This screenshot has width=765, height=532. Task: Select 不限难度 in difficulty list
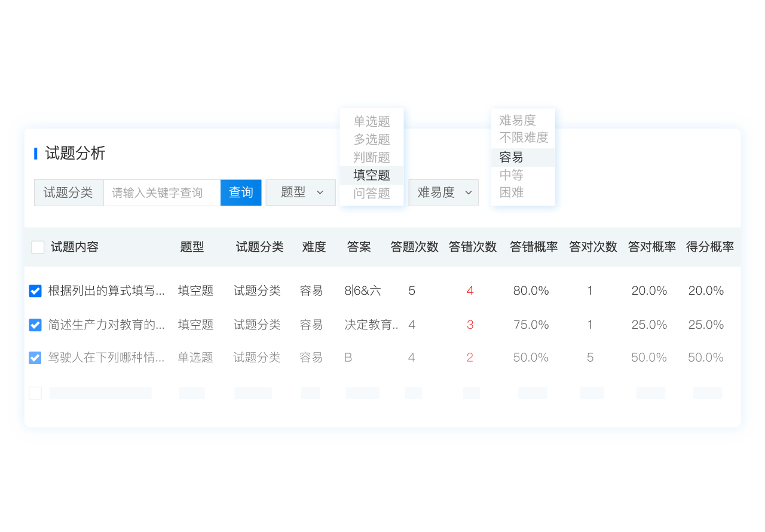(x=524, y=137)
